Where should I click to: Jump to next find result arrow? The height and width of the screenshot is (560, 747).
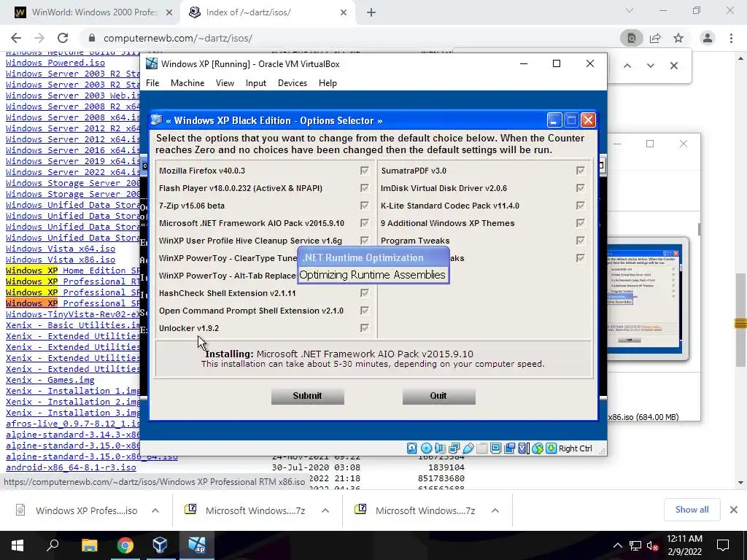tap(650, 66)
